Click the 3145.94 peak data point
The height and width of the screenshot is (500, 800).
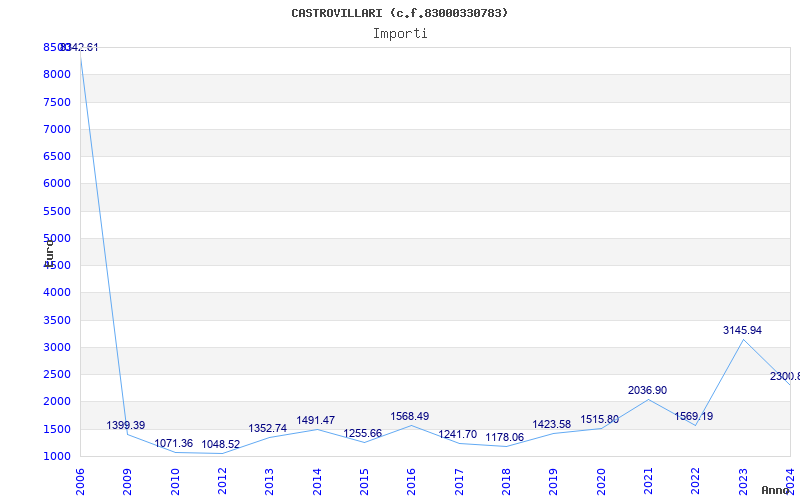point(743,330)
